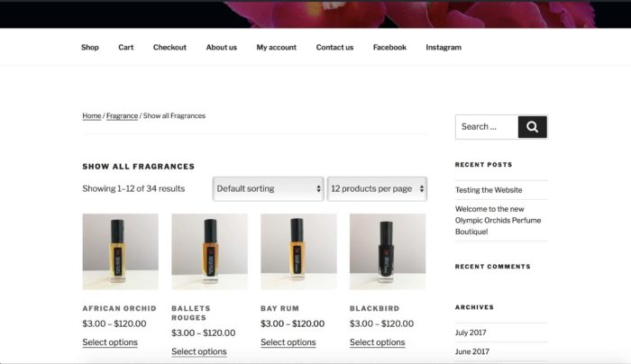Image resolution: width=631 pixels, height=364 pixels.
Task: Open the Testing the Website post
Action: coord(489,190)
